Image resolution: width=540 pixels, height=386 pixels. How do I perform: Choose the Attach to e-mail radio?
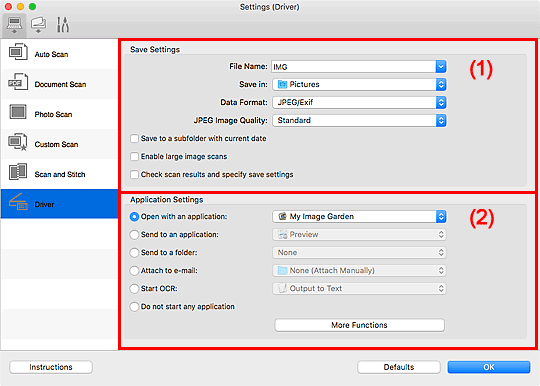click(134, 271)
